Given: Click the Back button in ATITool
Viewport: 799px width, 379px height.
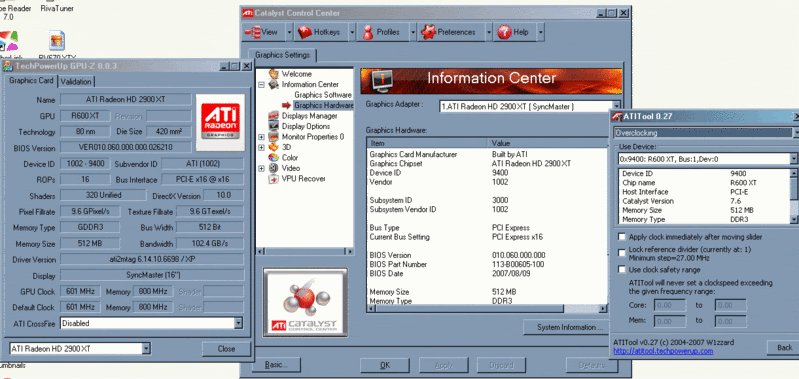Looking at the screenshot, I should (784, 347).
